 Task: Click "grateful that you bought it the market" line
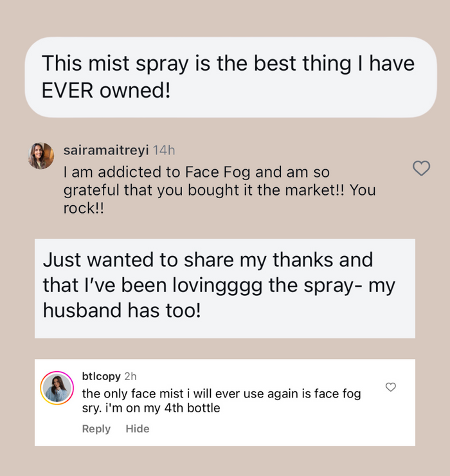(x=219, y=191)
